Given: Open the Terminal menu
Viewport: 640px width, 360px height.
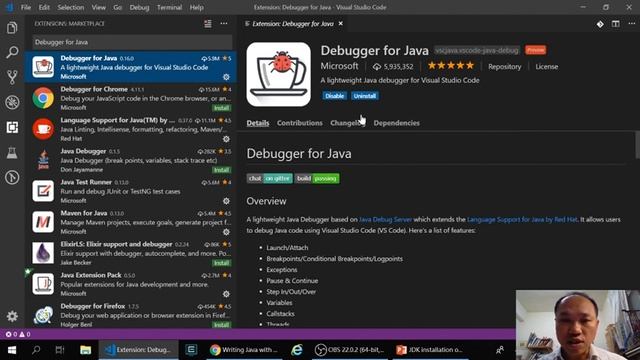Looking at the screenshot, I should point(169,7).
